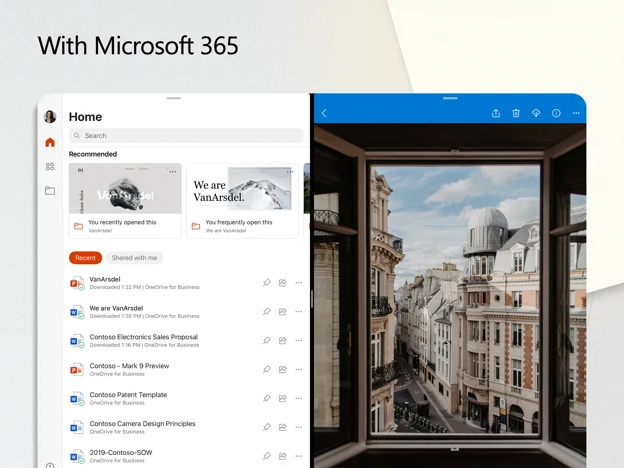Download the photo with cloud icon

[x=536, y=113]
